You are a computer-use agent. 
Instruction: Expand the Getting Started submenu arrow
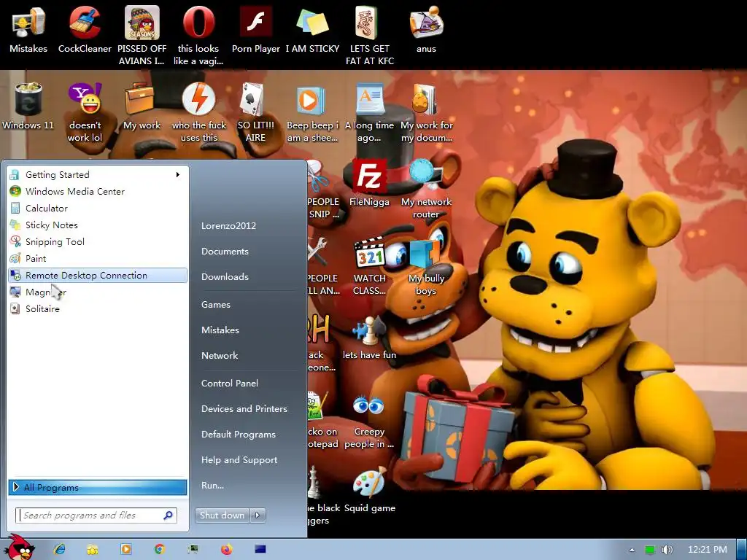[x=178, y=175]
